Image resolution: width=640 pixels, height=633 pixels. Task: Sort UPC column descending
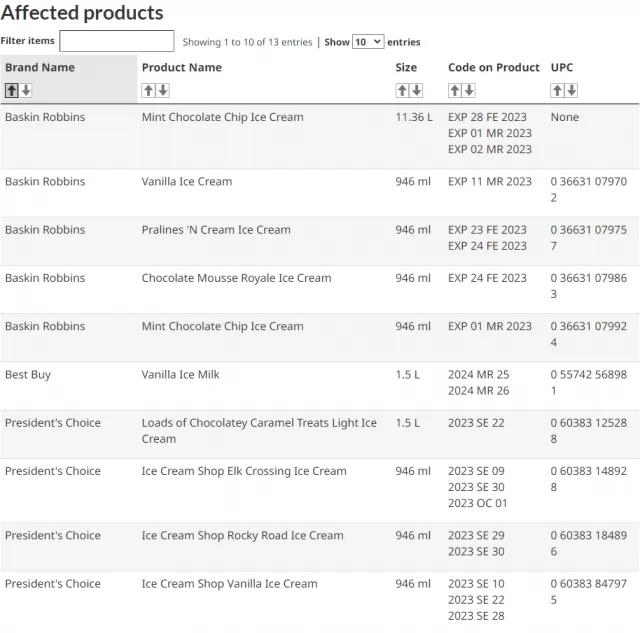point(572,90)
